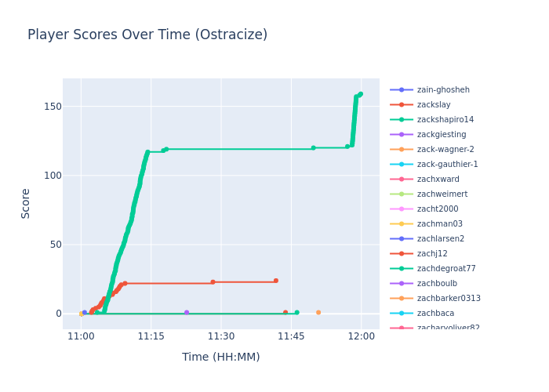Click the green data point at score peak near 12:00
The image size is (549, 392).
pos(360,94)
